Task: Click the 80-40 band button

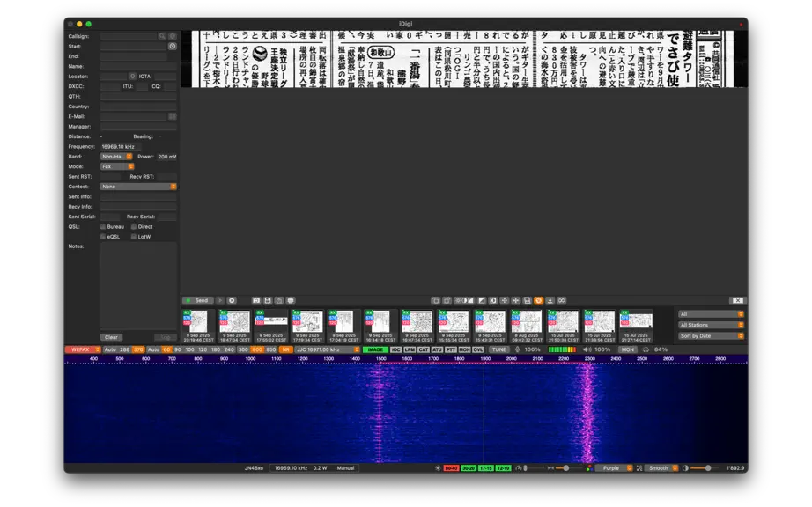Action: tap(451, 468)
